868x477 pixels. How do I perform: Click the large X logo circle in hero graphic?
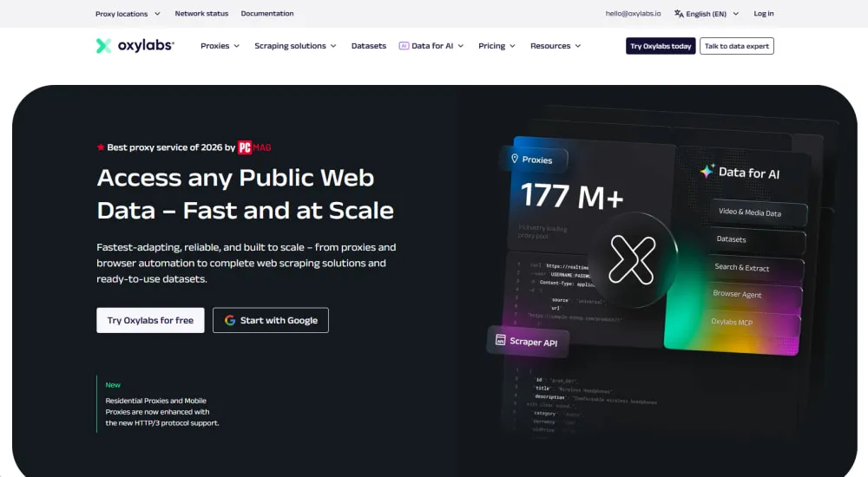(633, 259)
